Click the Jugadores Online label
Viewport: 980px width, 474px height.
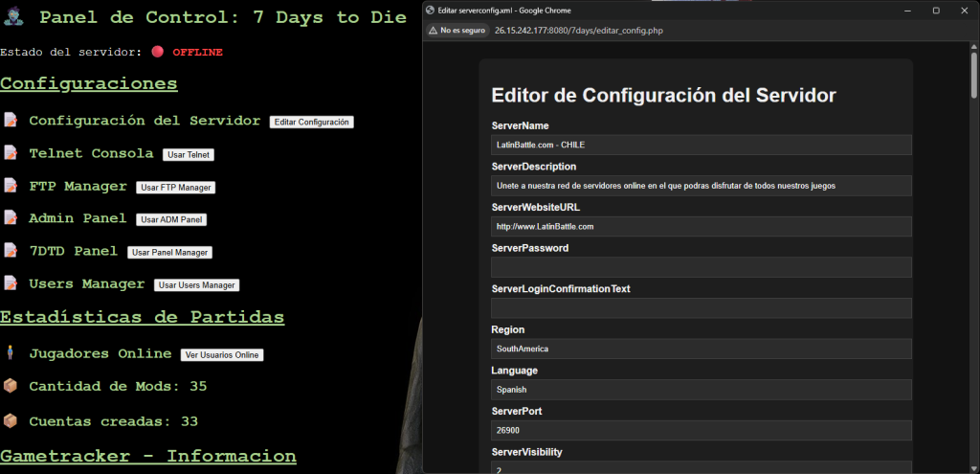pos(100,353)
